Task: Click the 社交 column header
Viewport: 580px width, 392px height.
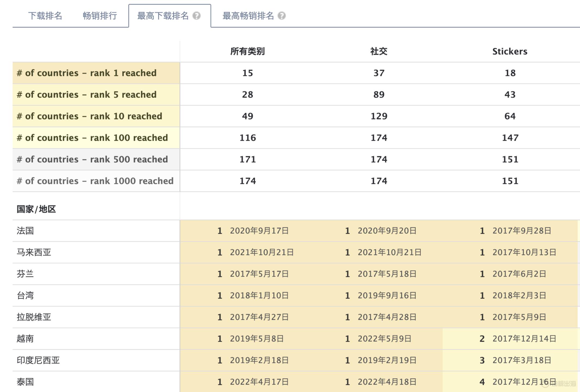Action: click(x=379, y=51)
